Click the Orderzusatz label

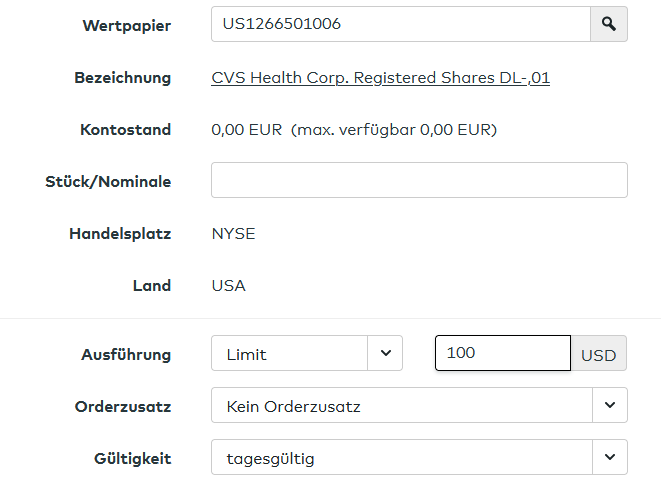pyautogui.click(x=122, y=406)
